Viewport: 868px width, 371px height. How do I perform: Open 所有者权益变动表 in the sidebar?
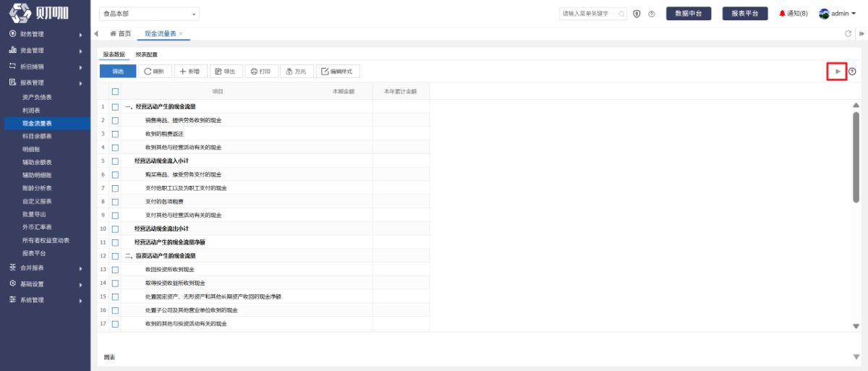point(46,240)
